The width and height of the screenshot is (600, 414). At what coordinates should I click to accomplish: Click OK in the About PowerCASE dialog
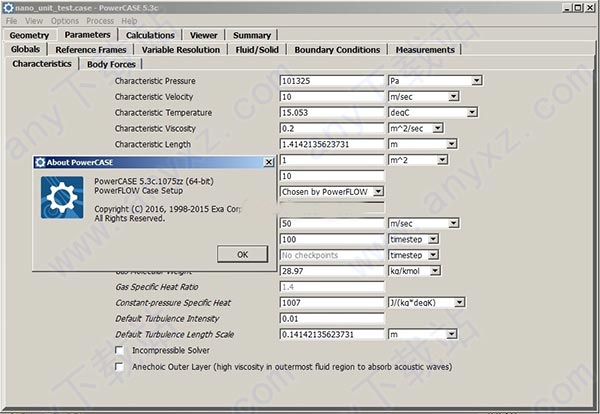coord(242,254)
